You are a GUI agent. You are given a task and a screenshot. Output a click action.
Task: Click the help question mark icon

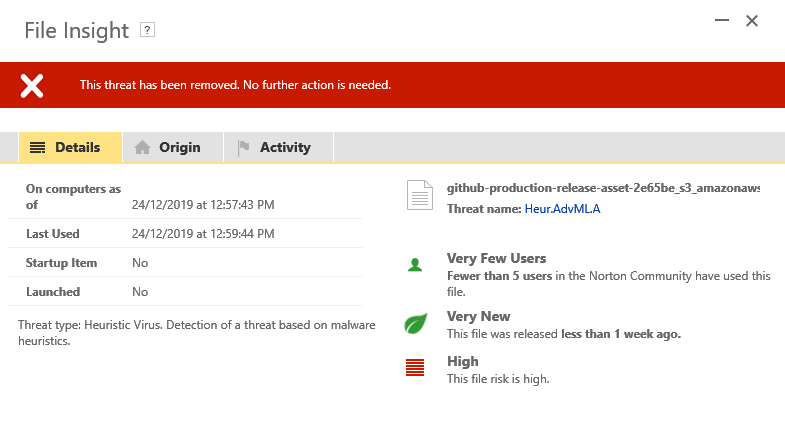147,30
